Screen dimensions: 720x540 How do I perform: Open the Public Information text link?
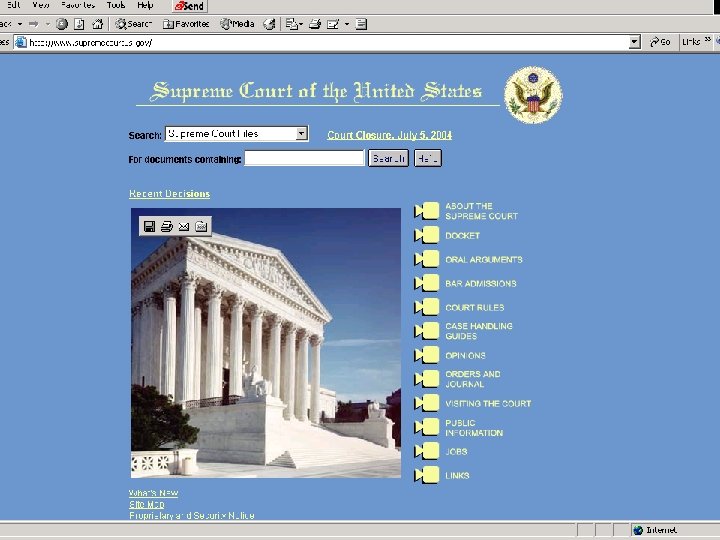[x=474, y=428]
